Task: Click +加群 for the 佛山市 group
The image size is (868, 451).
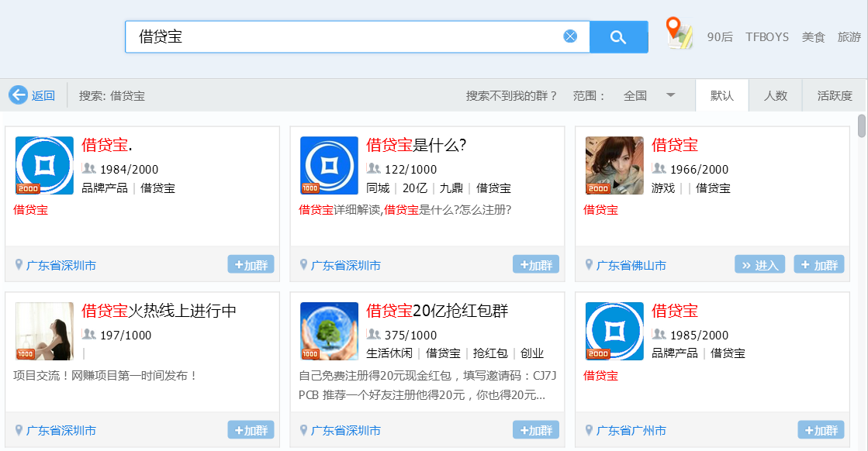Action: 819,264
